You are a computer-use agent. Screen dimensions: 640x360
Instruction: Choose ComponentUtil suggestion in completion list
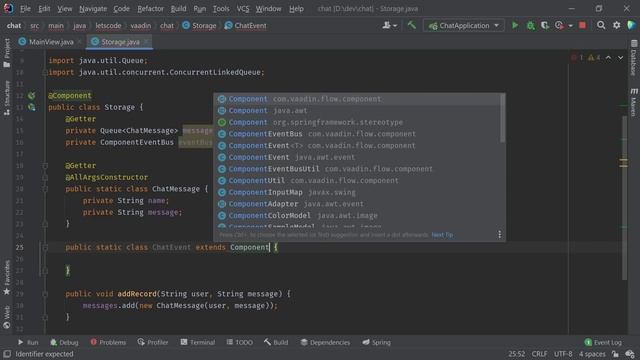[x=357, y=180]
